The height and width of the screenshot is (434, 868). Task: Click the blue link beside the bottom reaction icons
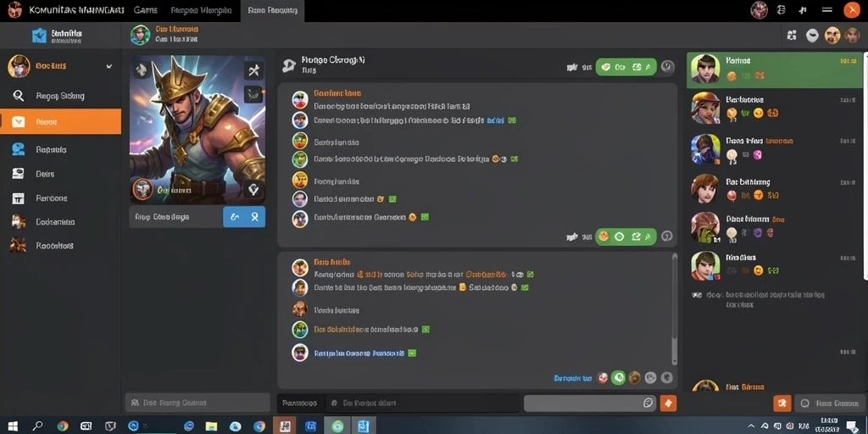click(572, 378)
